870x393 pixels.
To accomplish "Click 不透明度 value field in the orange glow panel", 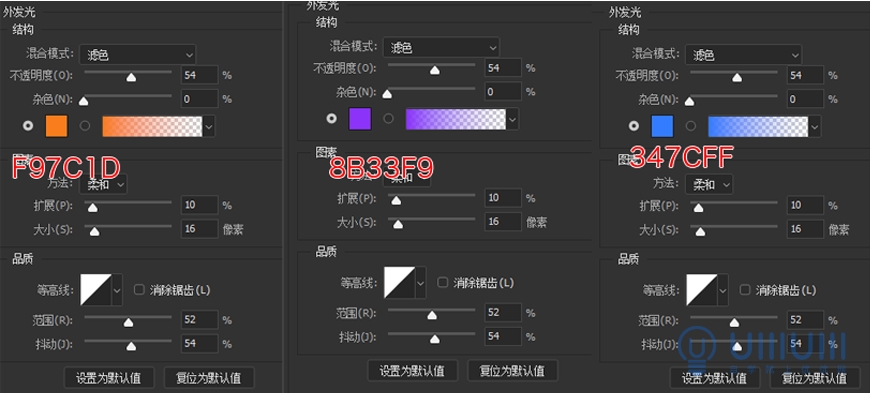I will (200, 74).
